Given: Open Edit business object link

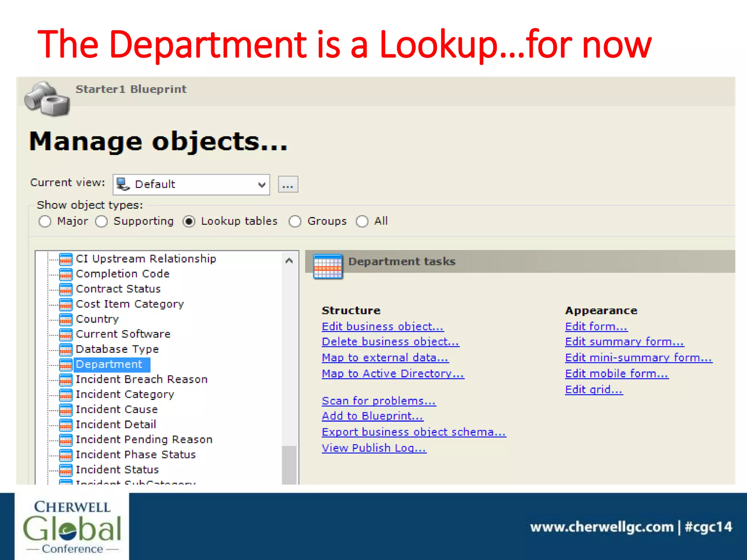Looking at the screenshot, I should pyautogui.click(x=383, y=326).
